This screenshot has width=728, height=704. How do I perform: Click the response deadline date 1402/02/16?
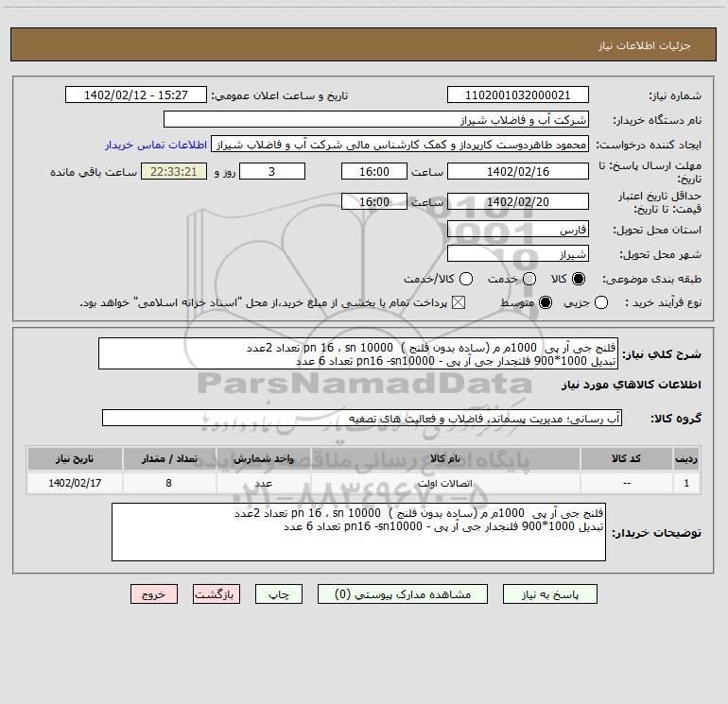click(518, 171)
